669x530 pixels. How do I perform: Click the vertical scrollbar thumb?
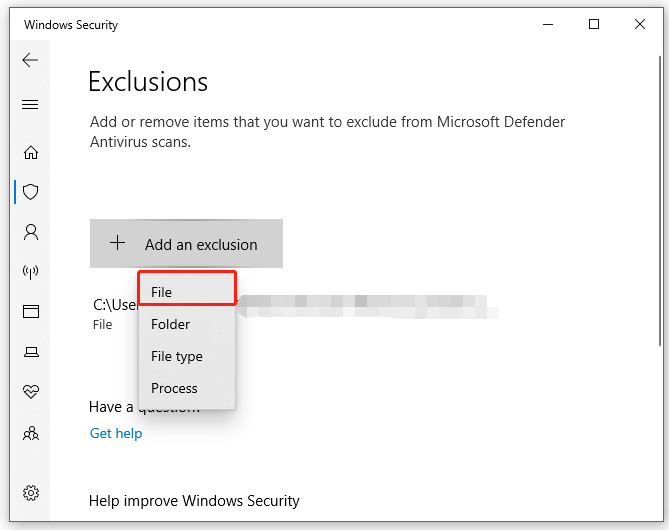(x=660, y=201)
